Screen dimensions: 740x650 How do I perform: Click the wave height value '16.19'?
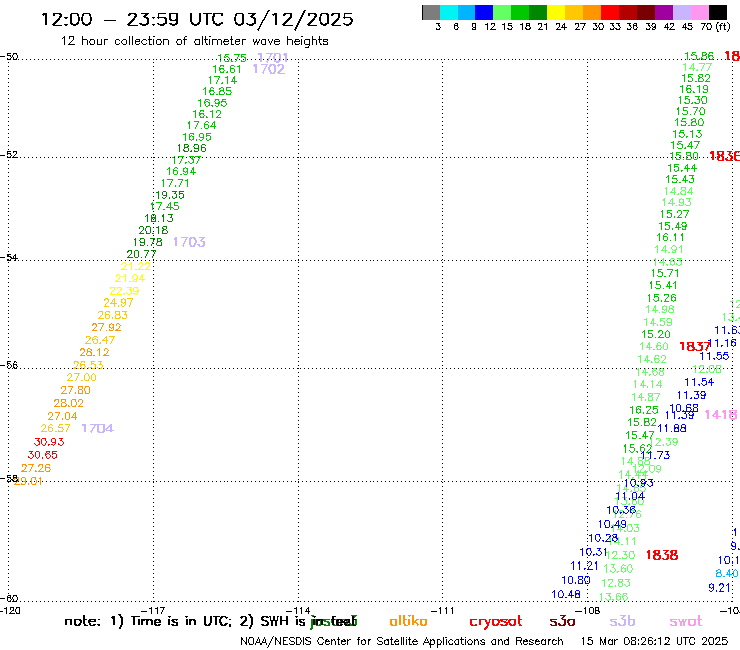694,89
